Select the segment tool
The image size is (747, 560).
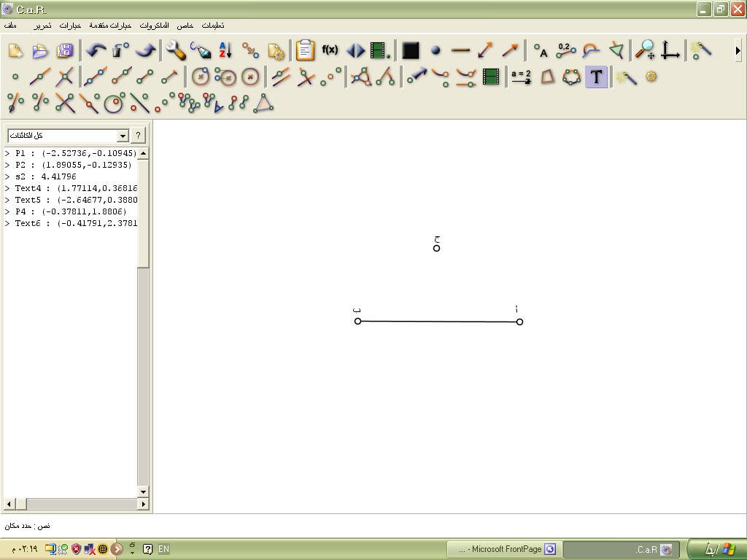[x=145, y=77]
